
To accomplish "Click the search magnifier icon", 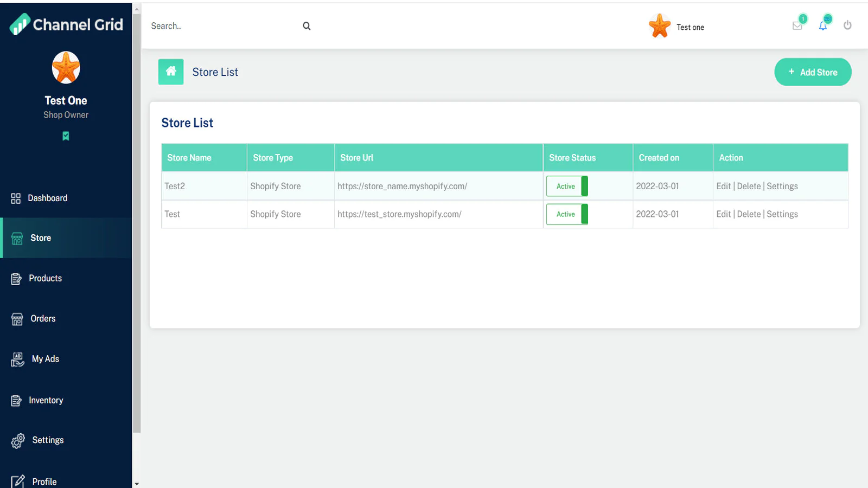I will tap(307, 26).
